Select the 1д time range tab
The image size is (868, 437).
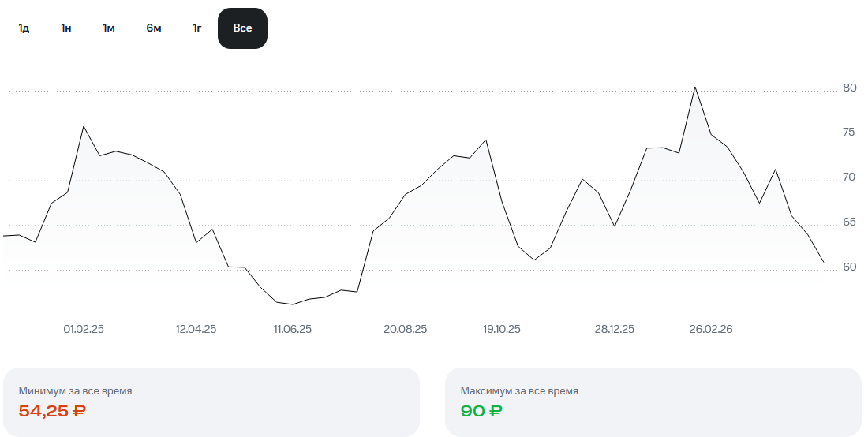(24, 28)
